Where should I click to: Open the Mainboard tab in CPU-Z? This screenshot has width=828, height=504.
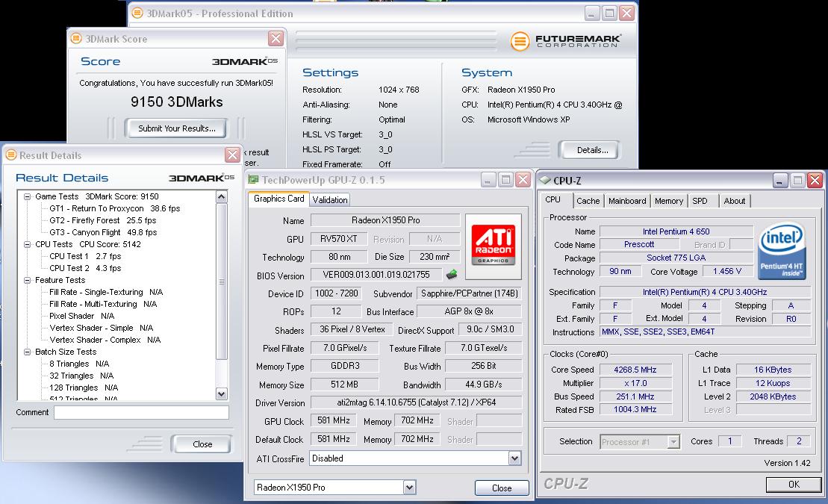pyautogui.click(x=627, y=201)
